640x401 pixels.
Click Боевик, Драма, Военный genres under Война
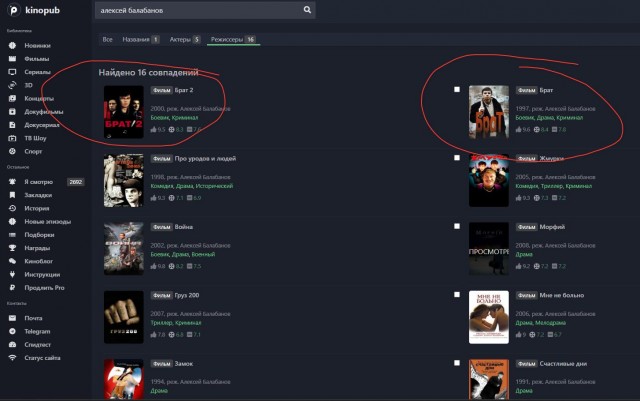[182, 254]
